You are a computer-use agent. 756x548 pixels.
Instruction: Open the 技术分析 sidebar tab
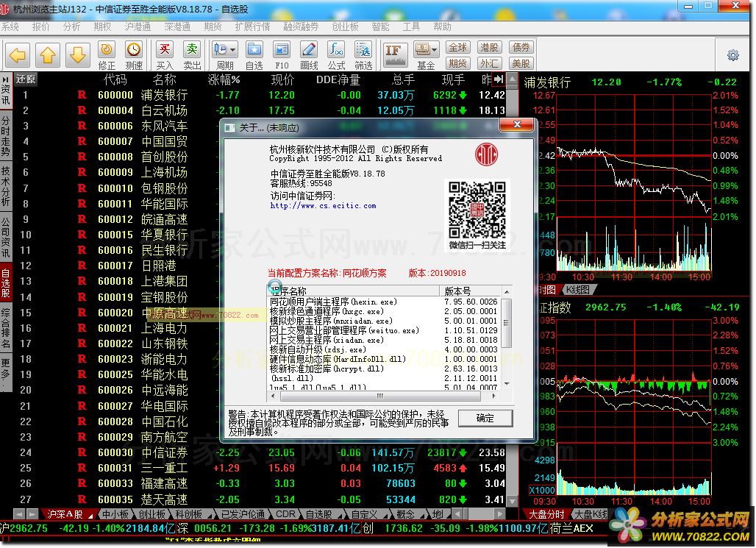coord(6,187)
